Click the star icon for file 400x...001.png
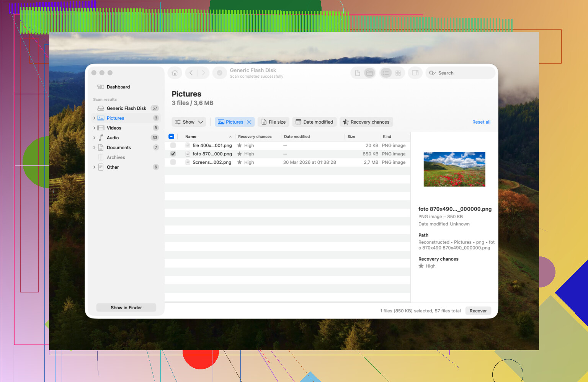 [x=240, y=145]
